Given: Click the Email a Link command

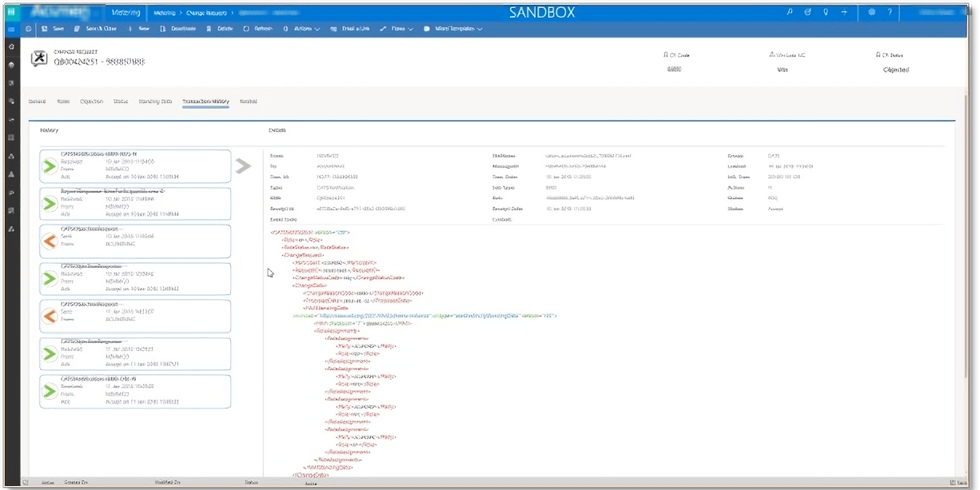Looking at the screenshot, I should pos(350,29).
